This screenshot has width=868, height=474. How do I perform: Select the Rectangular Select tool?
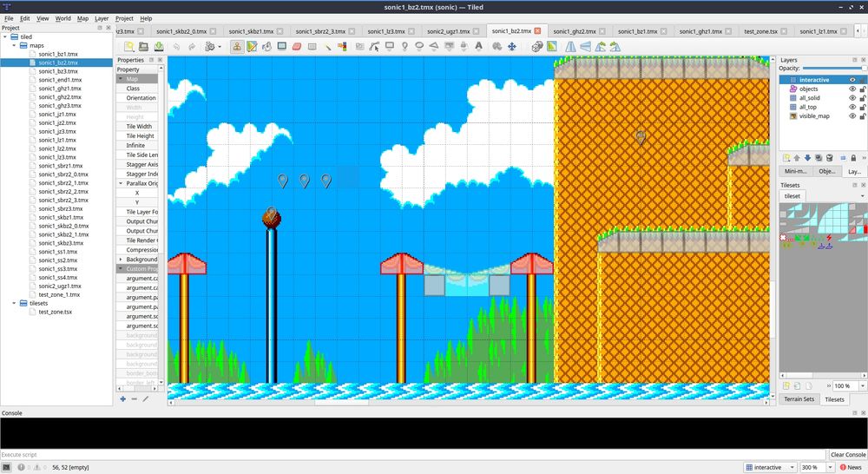coord(312,47)
